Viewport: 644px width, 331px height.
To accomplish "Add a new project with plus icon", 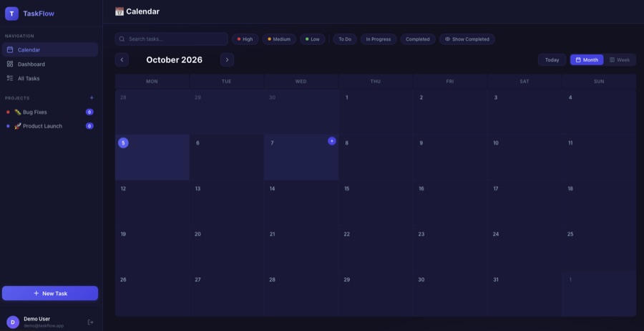I will click(x=92, y=98).
